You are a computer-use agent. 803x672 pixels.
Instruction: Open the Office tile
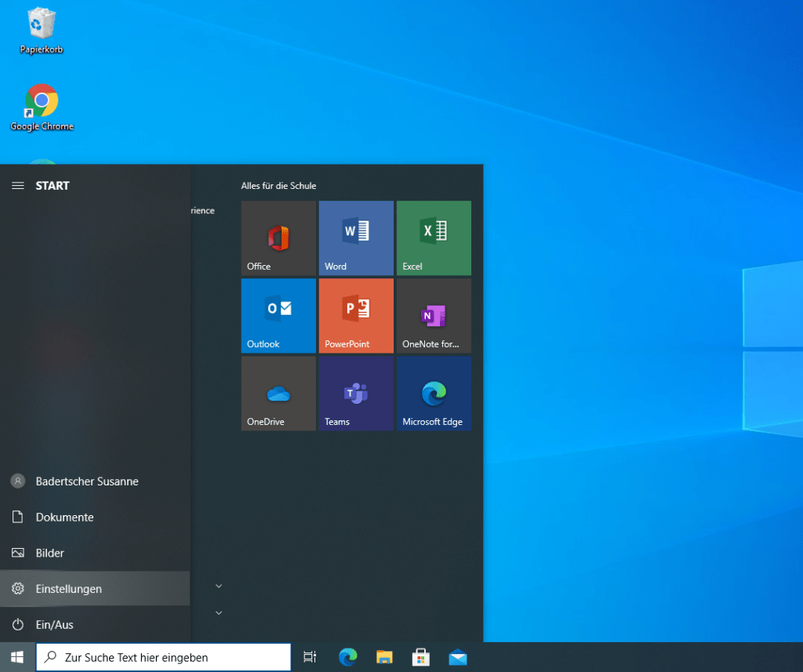(x=278, y=238)
